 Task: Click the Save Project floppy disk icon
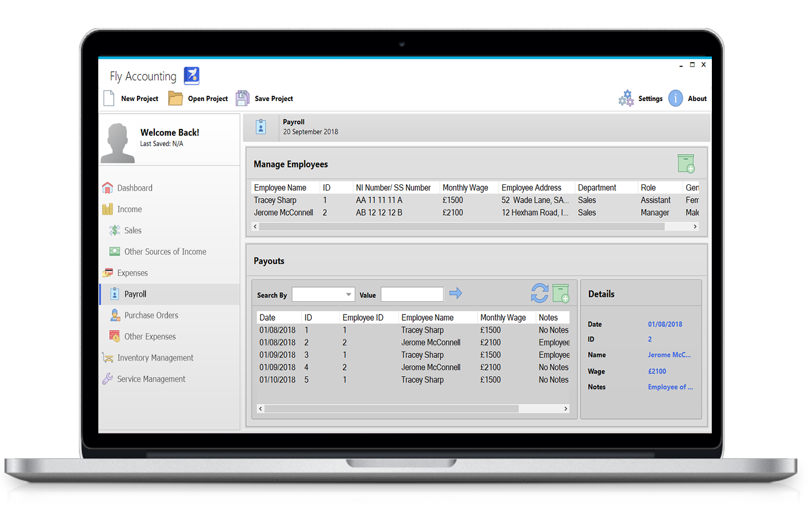[x=243, y=98]
